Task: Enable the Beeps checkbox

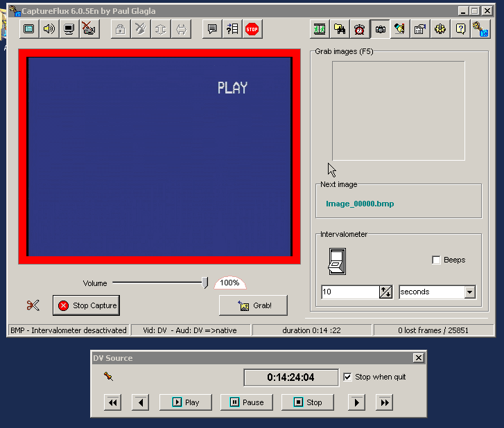Action: pyautogui.click(x=436, y=260)
